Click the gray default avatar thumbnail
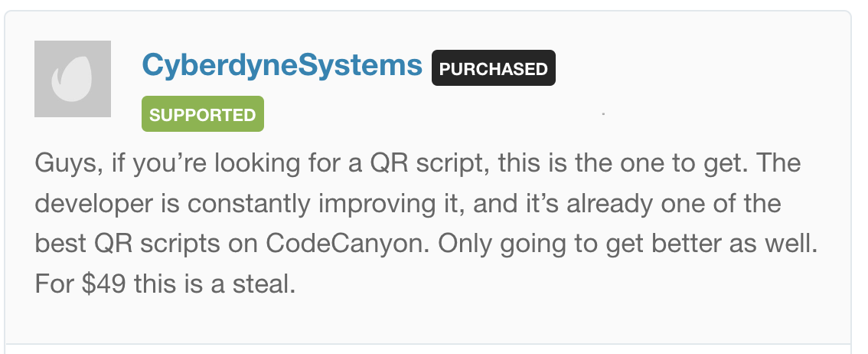868x354 pixels. (x=73, y=79)
